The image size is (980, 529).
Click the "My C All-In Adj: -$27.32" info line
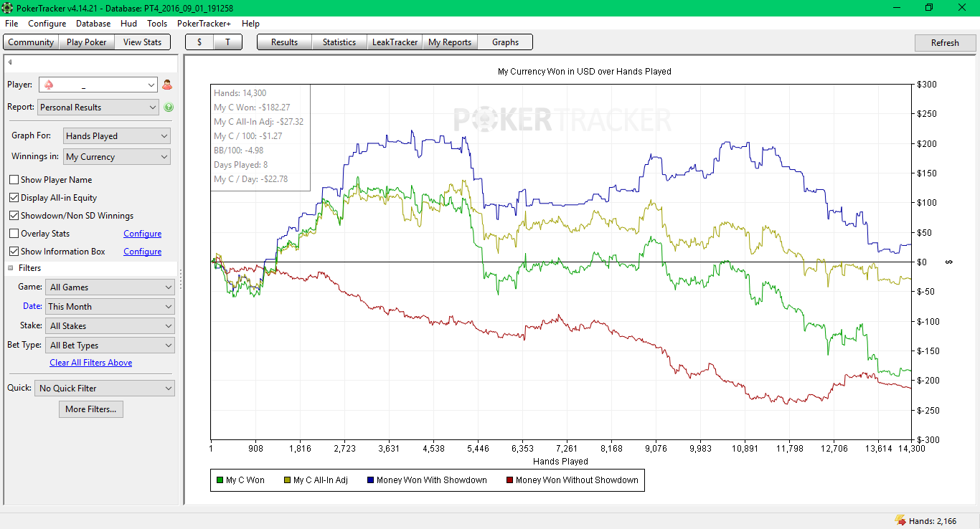[x=259, y=122]
